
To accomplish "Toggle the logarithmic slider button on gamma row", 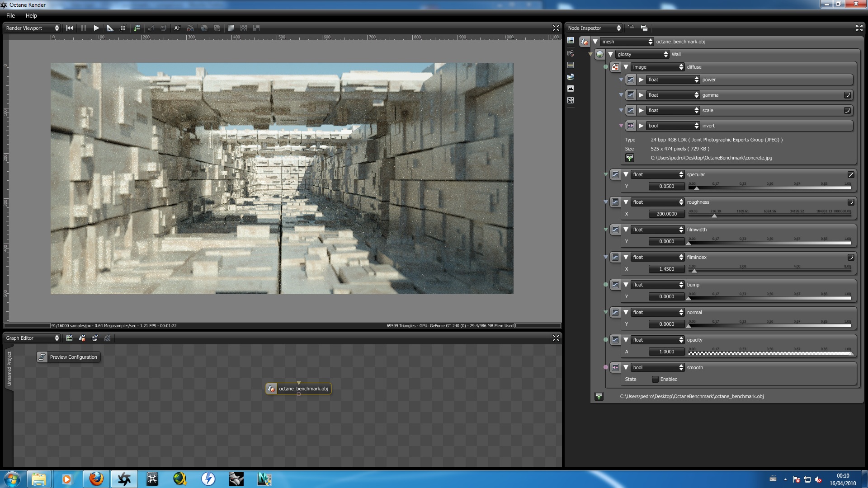I will click(847, 95).
